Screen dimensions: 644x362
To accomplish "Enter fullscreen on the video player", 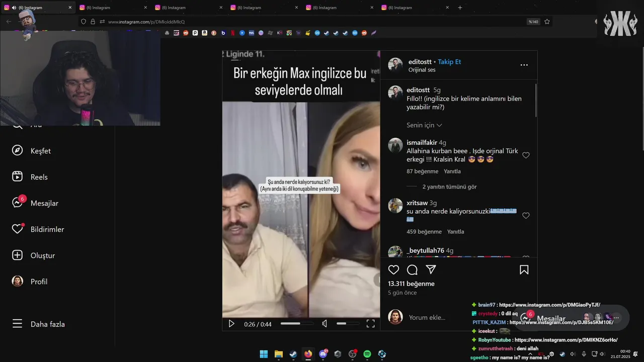I will (370, 324).
